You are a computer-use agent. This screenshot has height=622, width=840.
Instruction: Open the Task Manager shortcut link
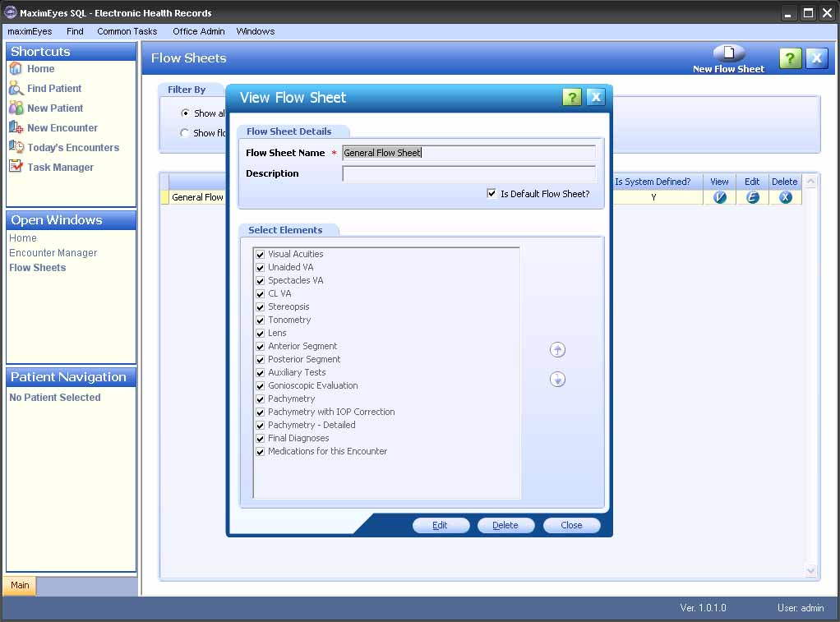tap(61, 167)
